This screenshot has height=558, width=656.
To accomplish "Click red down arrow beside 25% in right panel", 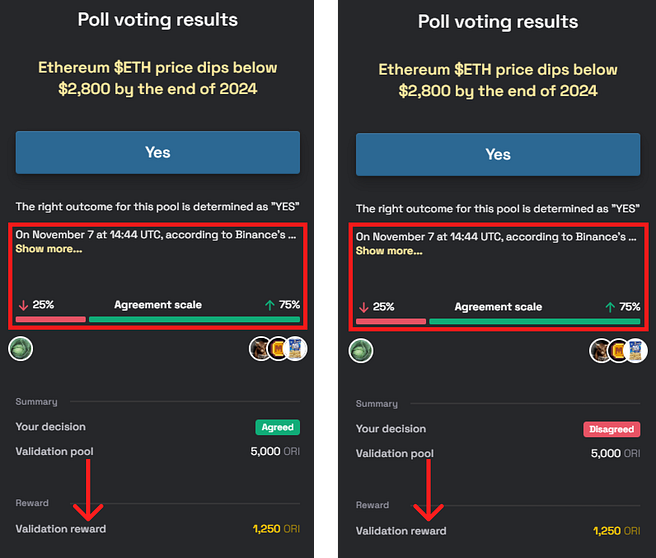I will [362, 307].
